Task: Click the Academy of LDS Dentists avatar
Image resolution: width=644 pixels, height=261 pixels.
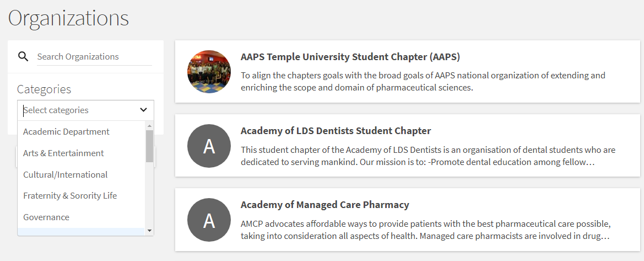Action: [x=209, y=146]
